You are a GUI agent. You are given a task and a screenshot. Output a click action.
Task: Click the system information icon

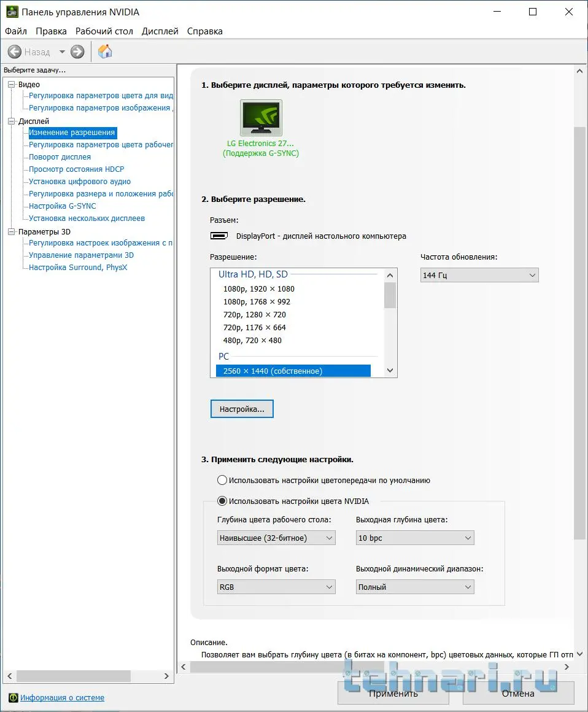13,697
